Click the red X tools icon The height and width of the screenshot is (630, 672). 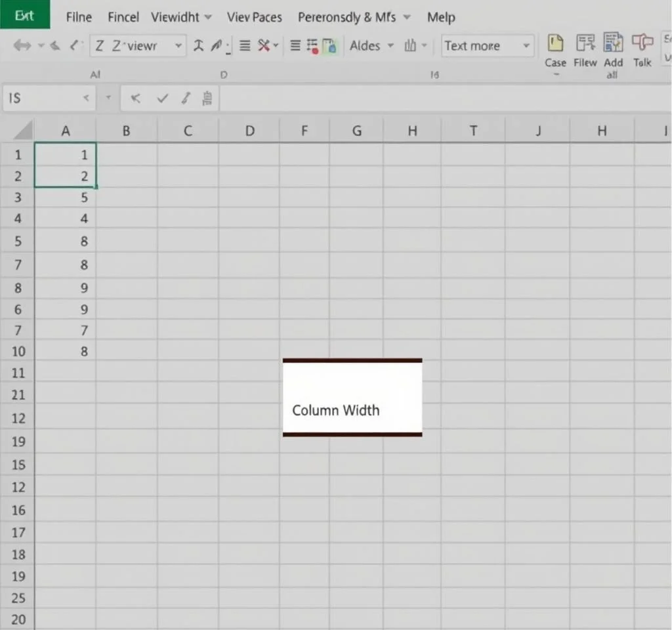(x=264, y=45)
